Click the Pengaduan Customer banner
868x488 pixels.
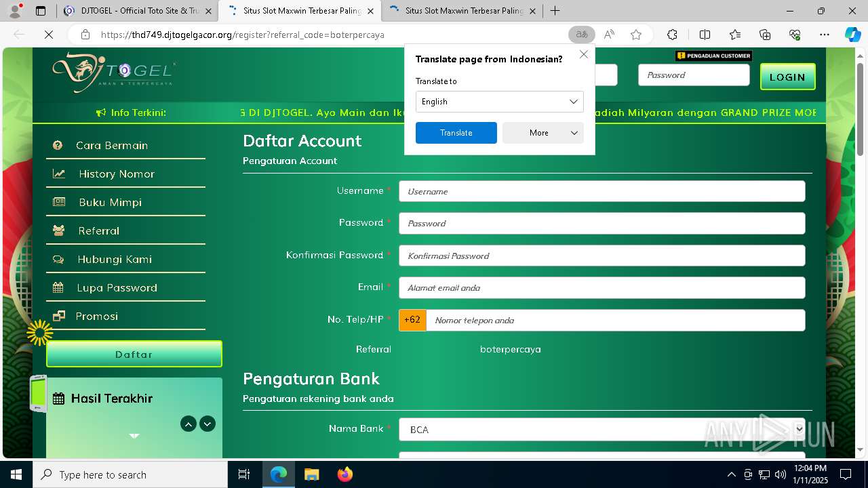[x=713, y=56]
